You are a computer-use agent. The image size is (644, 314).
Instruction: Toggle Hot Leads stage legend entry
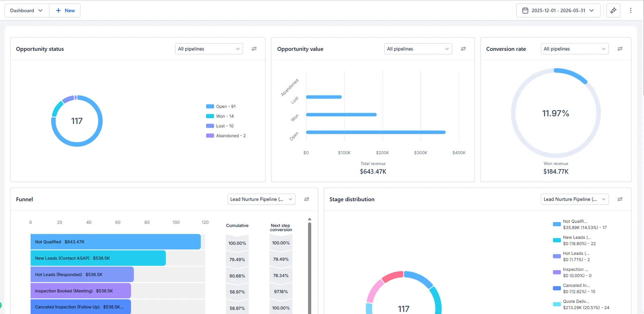pyautogui.click(x=572, y=256)
